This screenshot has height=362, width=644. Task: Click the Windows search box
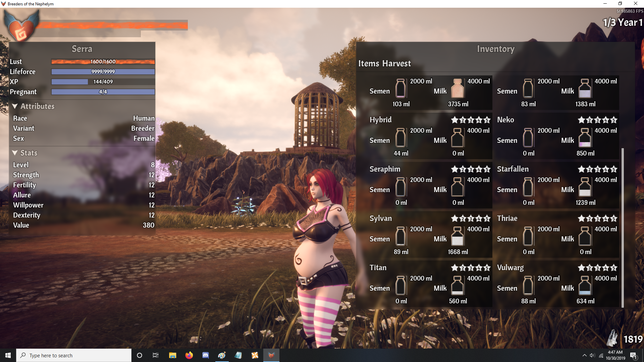click(74, 355)
